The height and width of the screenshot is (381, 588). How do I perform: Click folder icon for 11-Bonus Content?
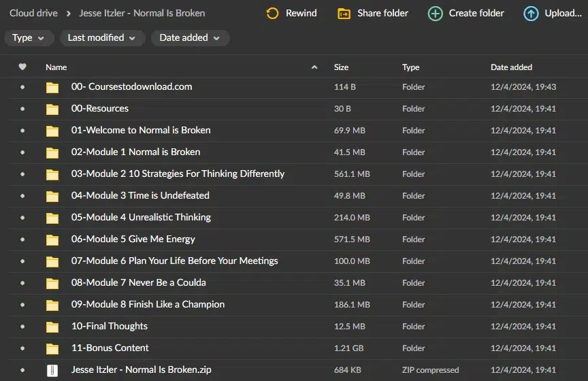coord(52,348)
